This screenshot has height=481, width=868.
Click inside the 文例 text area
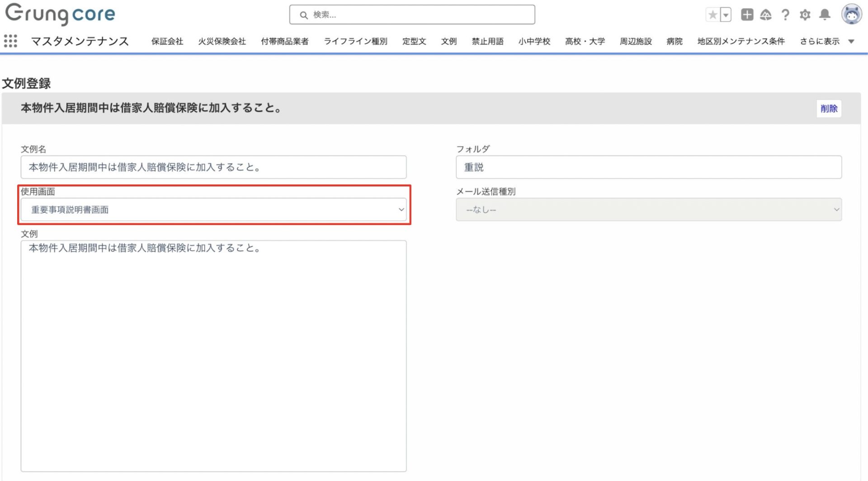pyautogui.click(x=213, y=356)
